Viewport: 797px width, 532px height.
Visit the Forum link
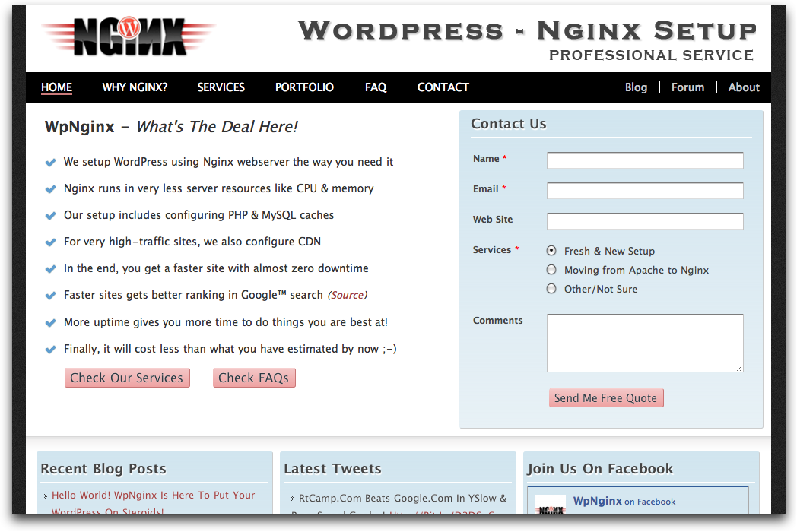coord(687,87)
